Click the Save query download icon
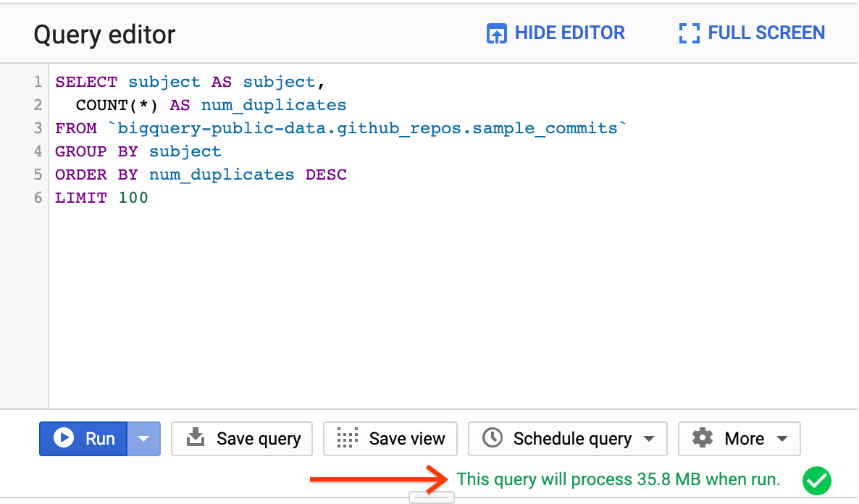Viewport: 859px width, 504px height. [x=196, y=438]
